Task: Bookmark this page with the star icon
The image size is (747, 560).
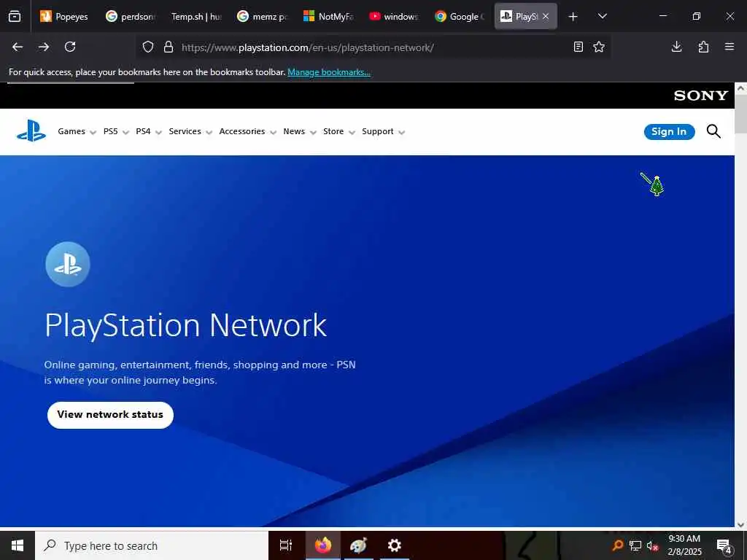Action: [x=599, y=47]
